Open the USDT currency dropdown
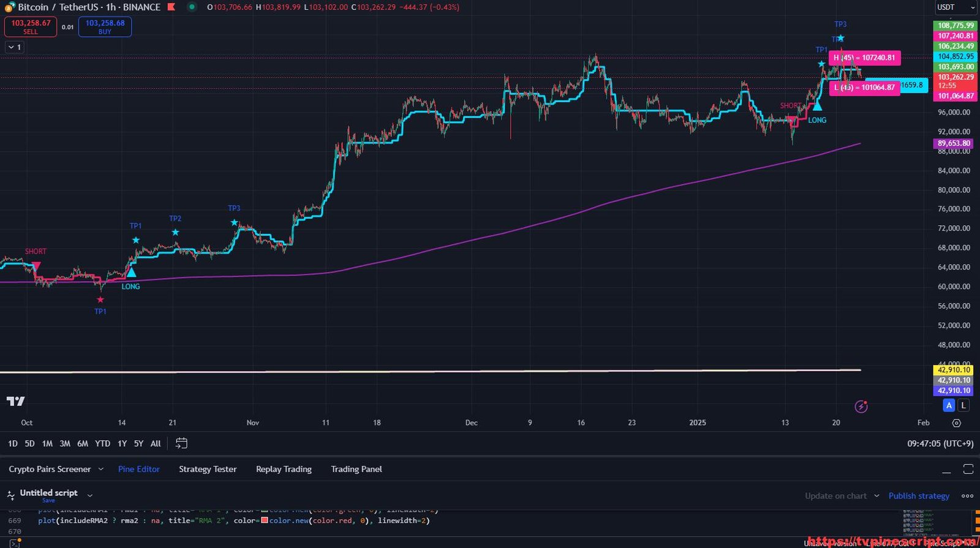The image size is (980, 548). coord(955,7)
